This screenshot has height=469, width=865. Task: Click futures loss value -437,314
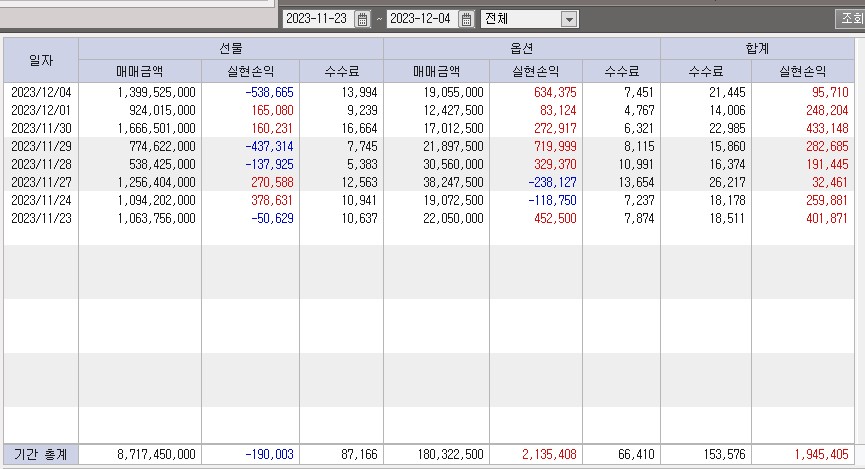coord(269,146)
